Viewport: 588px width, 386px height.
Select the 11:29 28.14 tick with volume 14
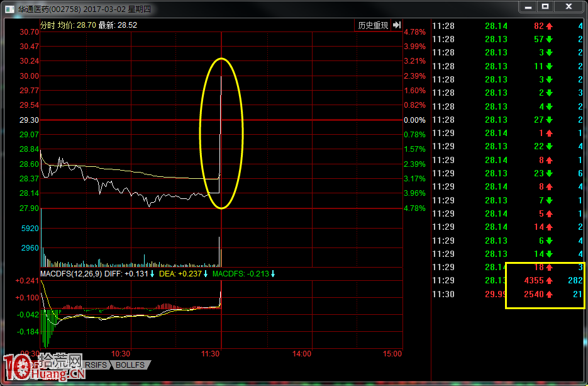(508, 227)
